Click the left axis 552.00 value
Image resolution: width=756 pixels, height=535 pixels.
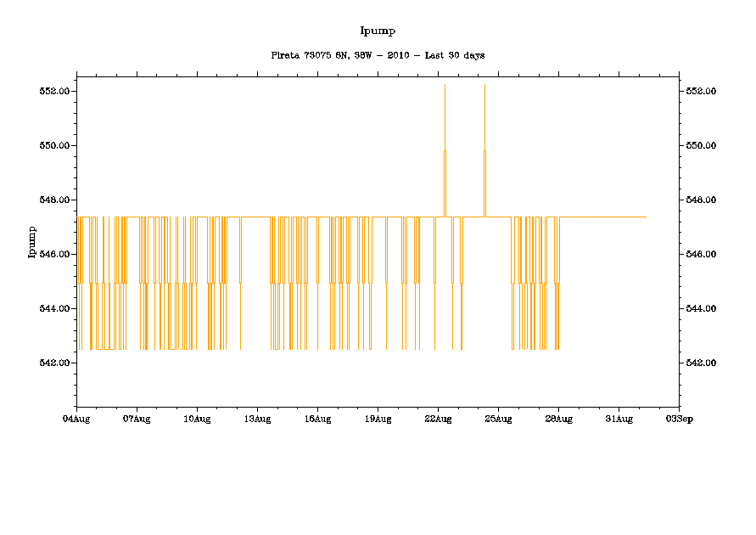(54, 91)
